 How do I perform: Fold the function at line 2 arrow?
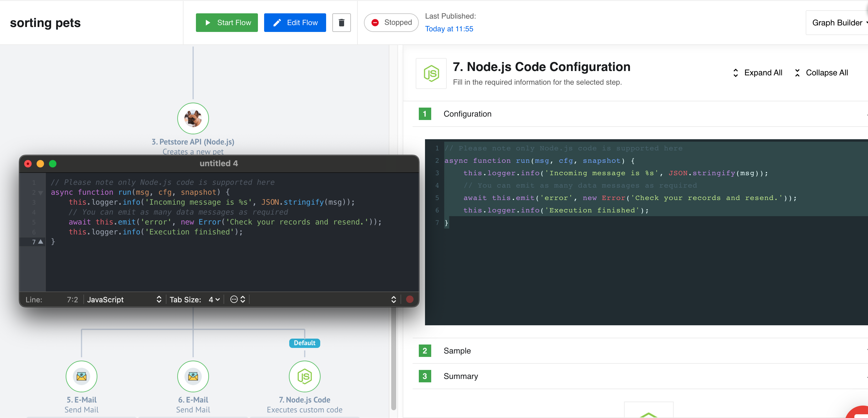coord(41,193)
